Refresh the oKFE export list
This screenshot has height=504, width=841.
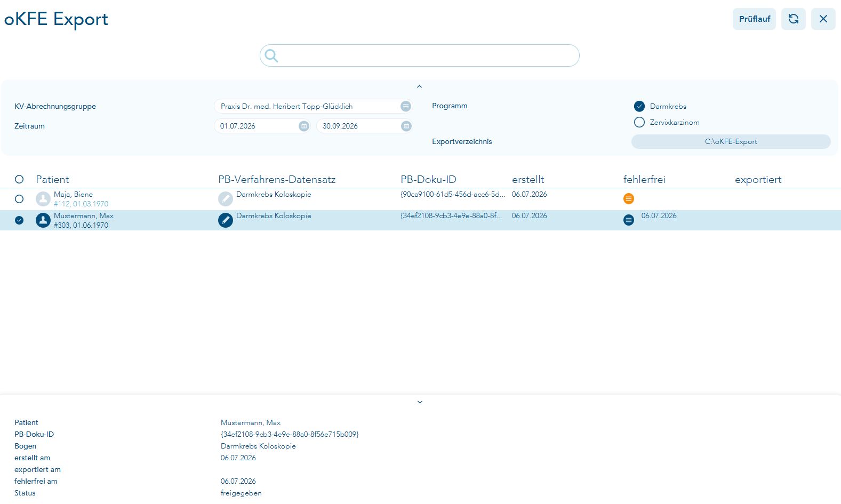click(794, 19)
